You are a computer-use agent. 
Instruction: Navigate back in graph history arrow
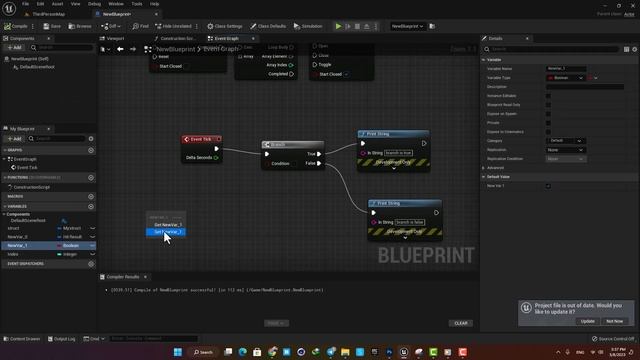click(120, 49)
